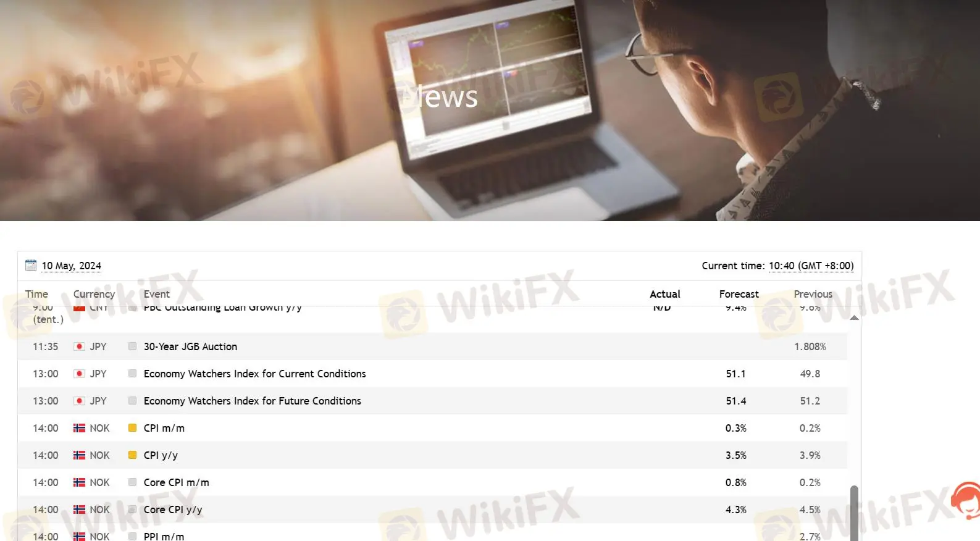Viewport: 980px width, 541px height.
Task: Open the NOK CPI y/y event
Action: tap(161, 455)
